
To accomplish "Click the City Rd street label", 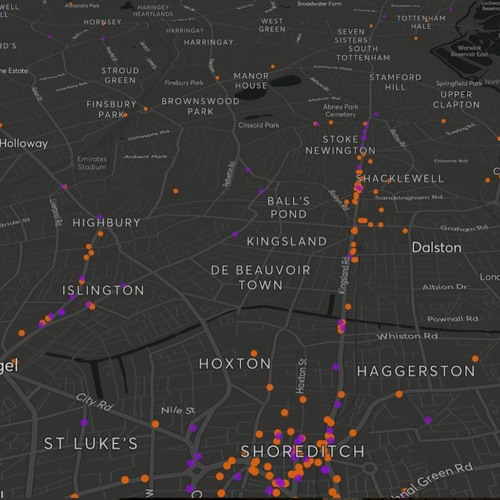I will click(x=94, y=402).
